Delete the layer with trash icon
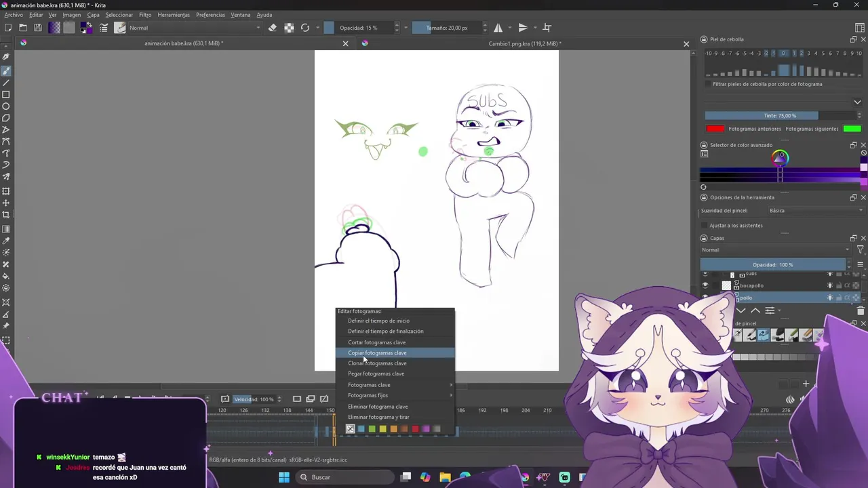868x488 pixels. click(x=861, y=310)
